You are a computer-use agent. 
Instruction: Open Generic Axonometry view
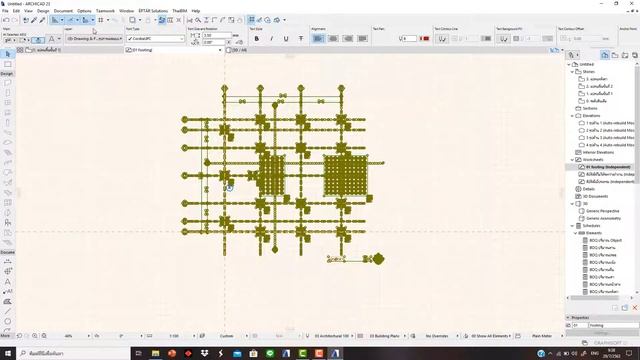coord(603,218)
